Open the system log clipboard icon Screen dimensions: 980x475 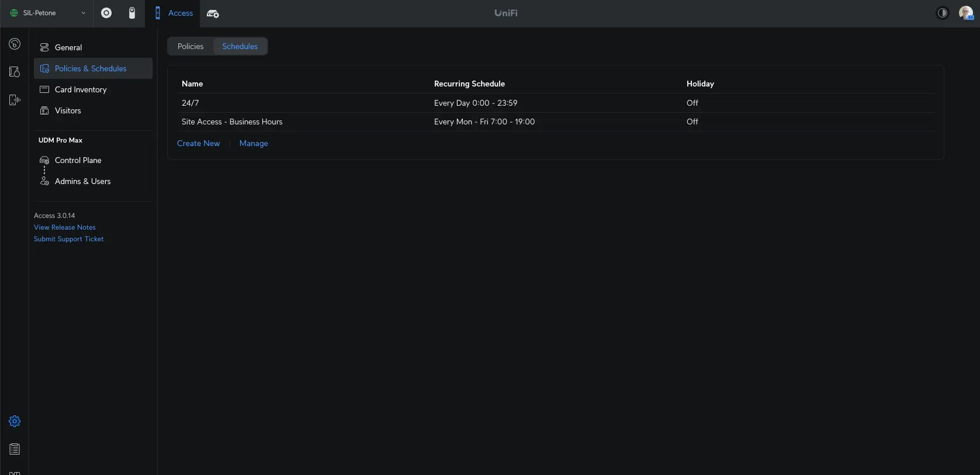click(15, 449)
